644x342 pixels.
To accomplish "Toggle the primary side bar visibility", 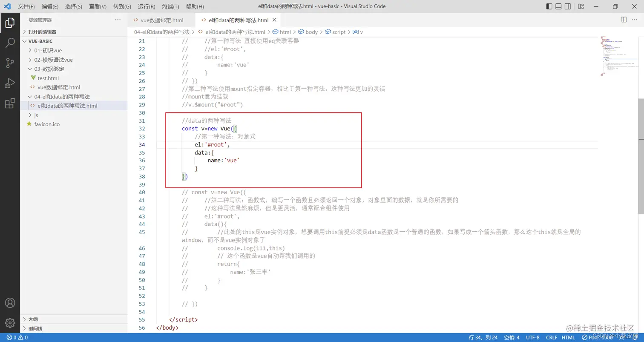I will [x=549, y=6].
